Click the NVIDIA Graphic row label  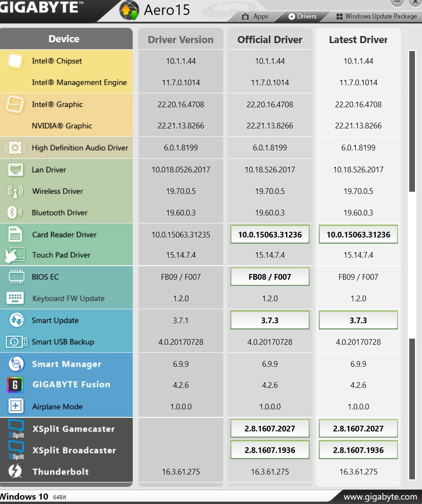(62, 126)
